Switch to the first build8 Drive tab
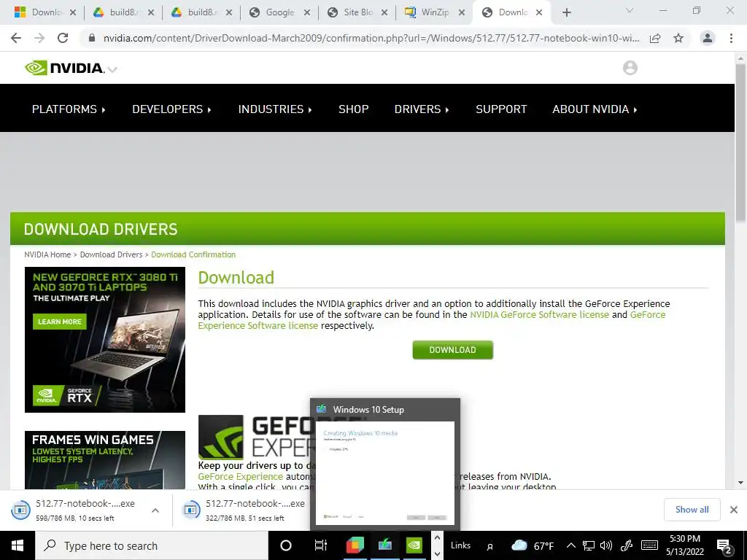 click(x=116, y=12)
